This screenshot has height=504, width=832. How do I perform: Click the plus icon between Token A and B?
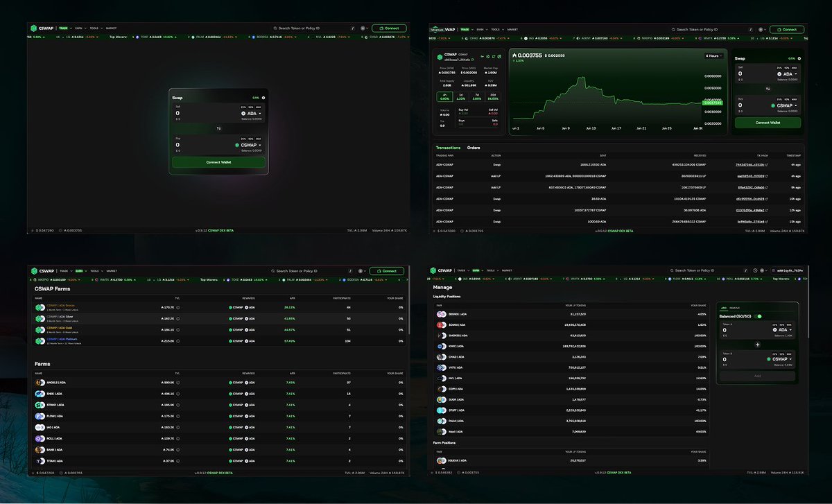pos(757,345)
